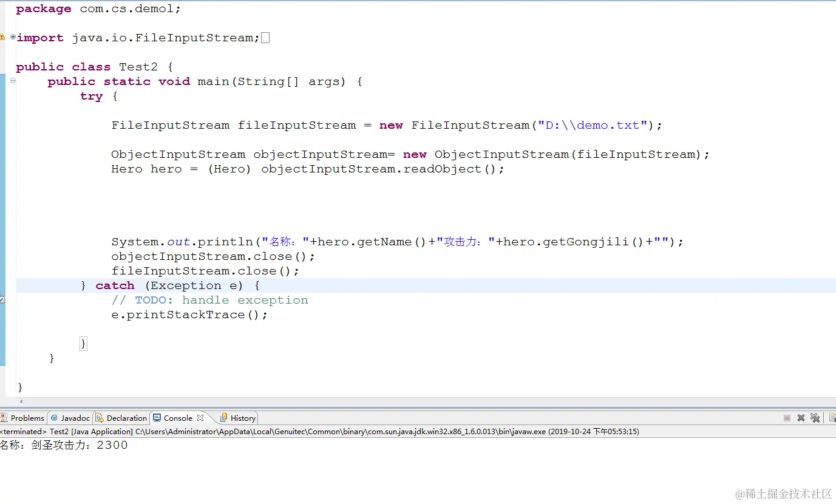
Task: Click the main(String[] args) method signature
Action: (272, 81)
